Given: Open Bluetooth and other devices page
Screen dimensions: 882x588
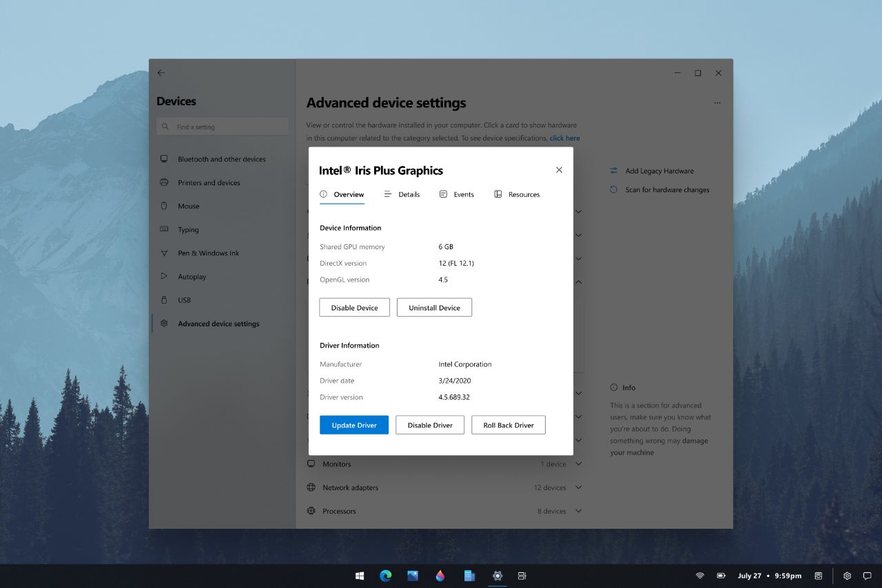Looking at the screenshot, I should 223,159.
